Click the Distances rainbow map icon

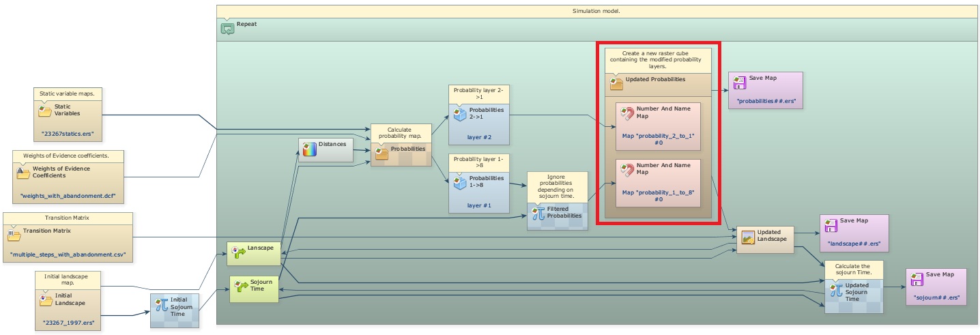(310, 148)
